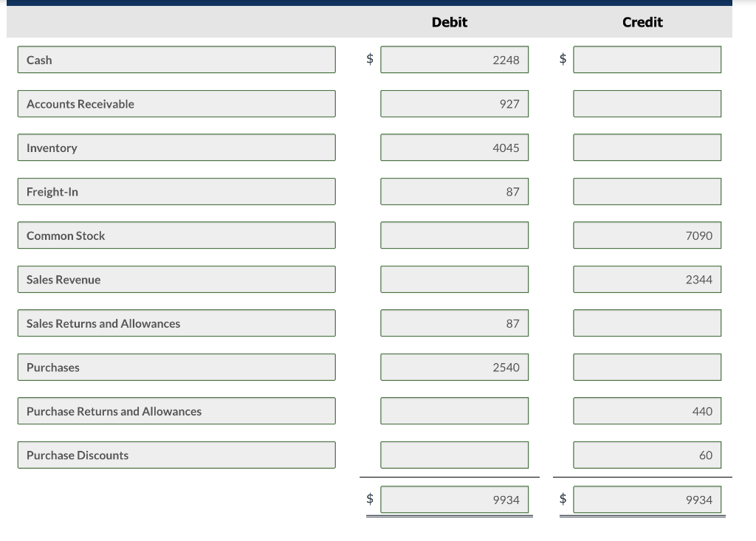
Task: Click the Purchase Discounts credit field showing 60
Action: [x=647, y=455]
